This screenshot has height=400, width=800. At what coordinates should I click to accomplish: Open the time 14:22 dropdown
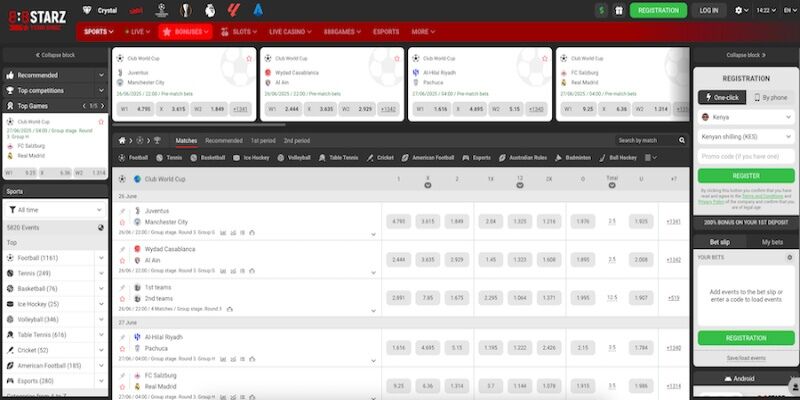click(765, 10)
